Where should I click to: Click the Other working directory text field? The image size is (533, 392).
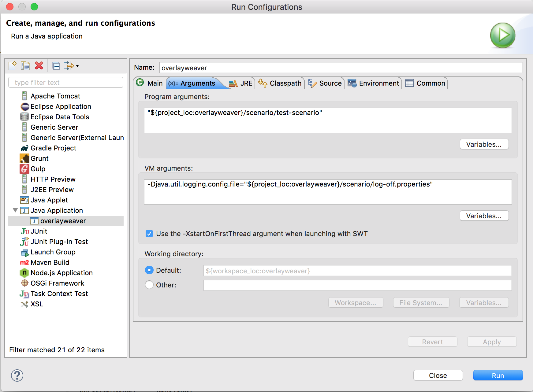[358, 285]
